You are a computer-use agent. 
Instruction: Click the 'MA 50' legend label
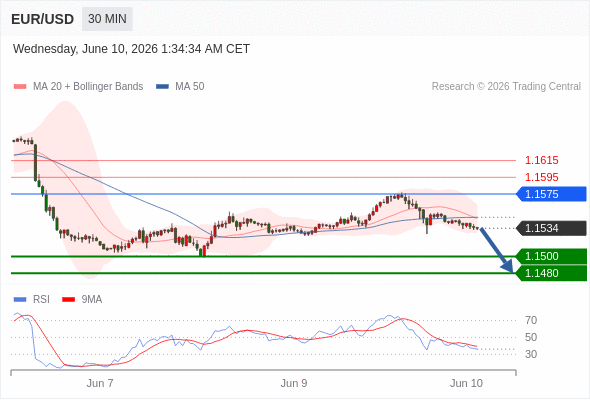[x=190, y=87]
